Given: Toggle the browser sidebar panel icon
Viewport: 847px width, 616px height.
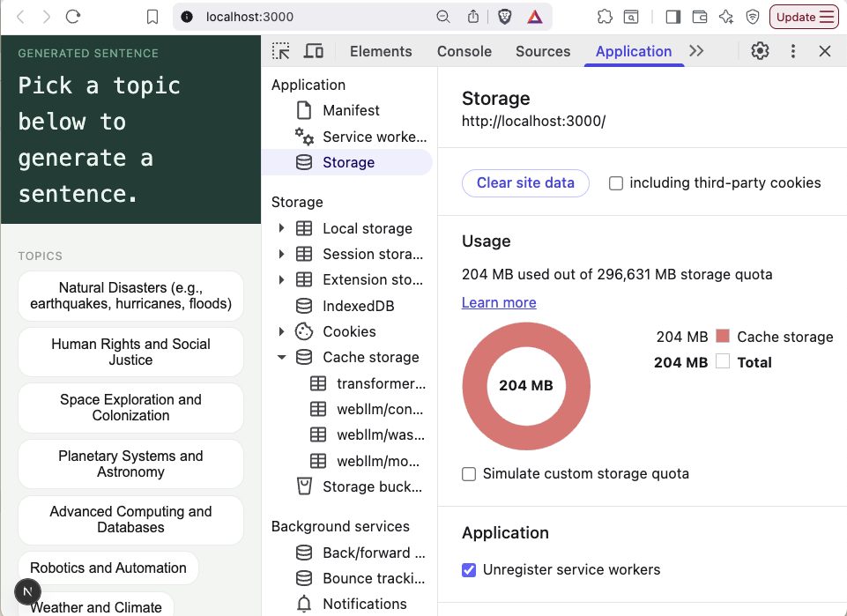Looking at the screenshot, I should (673, 17).
